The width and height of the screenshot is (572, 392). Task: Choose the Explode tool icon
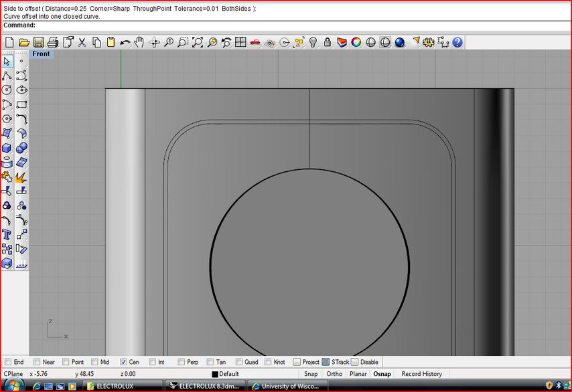tap(21, 177)
